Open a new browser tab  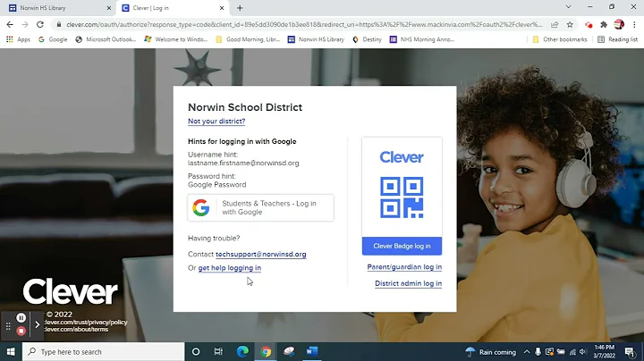click(x=240, y=8)
